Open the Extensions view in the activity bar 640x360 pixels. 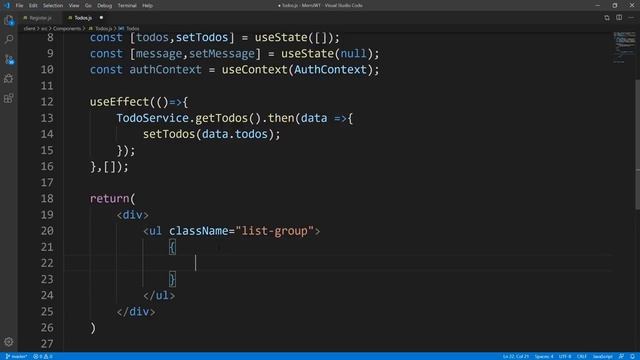point(9,98)
